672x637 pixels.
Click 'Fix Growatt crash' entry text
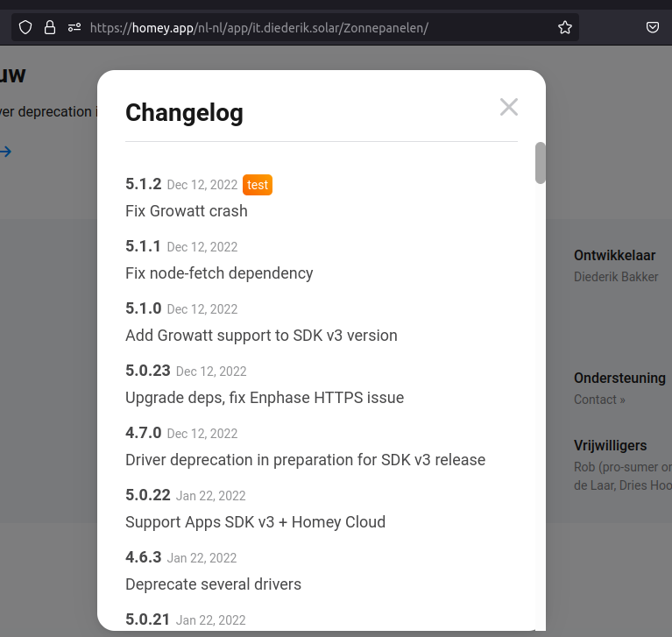[x=187, y=211]
